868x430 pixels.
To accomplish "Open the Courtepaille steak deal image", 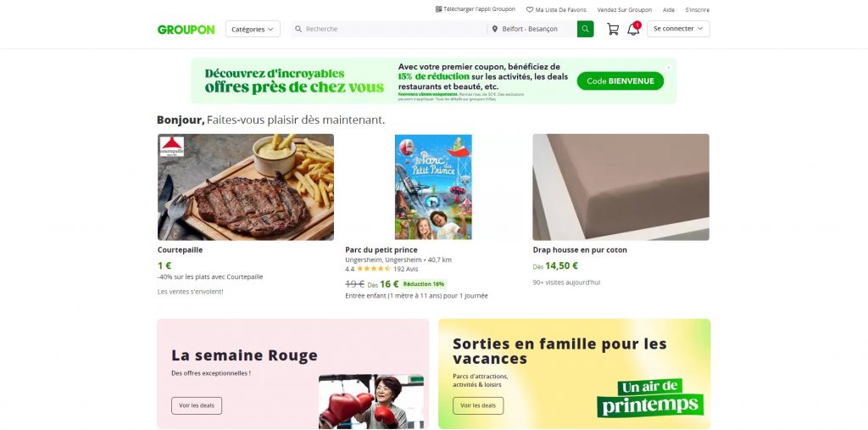I will [246, 187].
